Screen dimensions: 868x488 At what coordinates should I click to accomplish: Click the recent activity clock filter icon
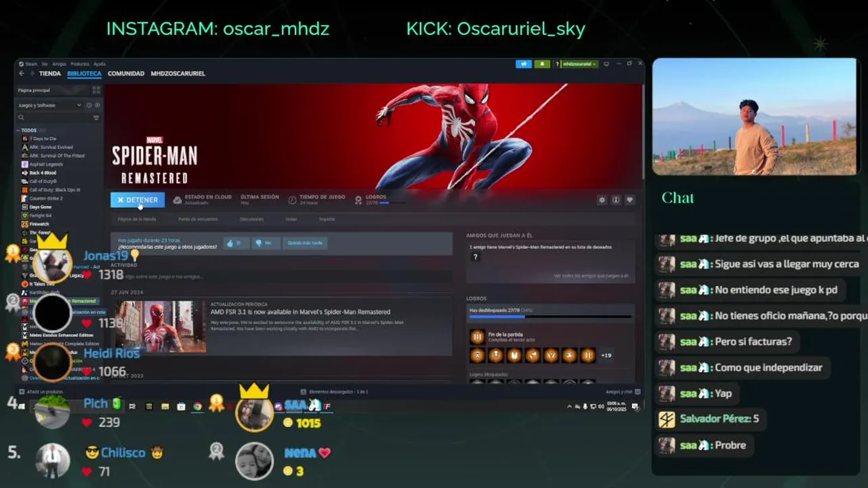[89, 105]
